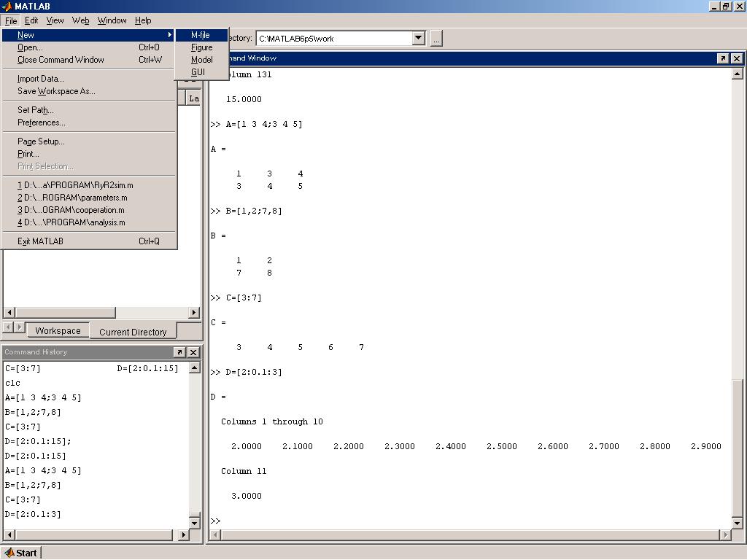Viewport: 747px width, 560px height.
Task: Open recent file parameters.m
Action: click(x=88, y=198)
